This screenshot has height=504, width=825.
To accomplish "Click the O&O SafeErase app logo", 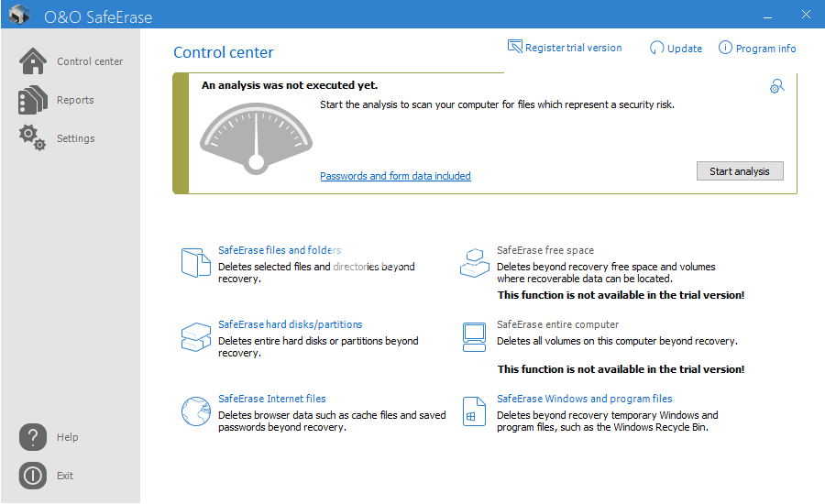I will [19, 15].
